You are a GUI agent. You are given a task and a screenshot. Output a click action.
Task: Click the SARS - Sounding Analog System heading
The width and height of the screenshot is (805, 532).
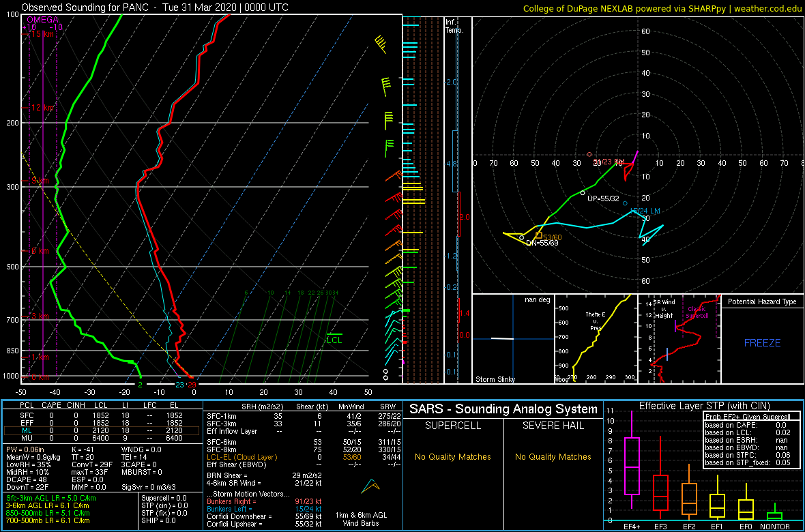503,409
